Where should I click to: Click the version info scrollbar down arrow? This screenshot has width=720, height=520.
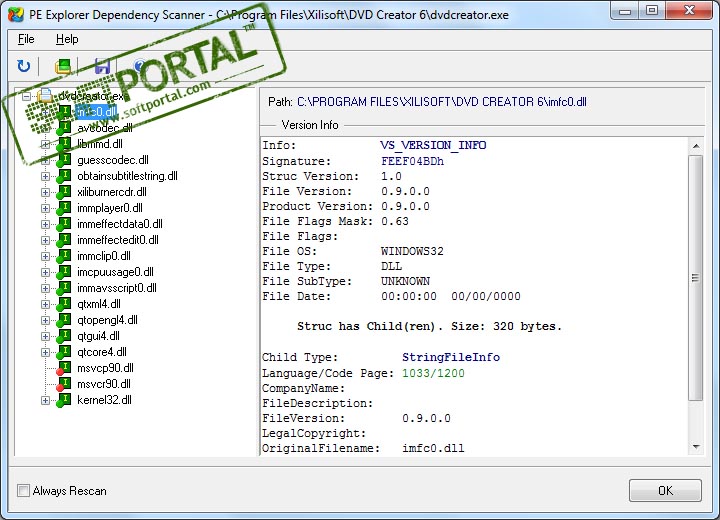tap(696, 447)
